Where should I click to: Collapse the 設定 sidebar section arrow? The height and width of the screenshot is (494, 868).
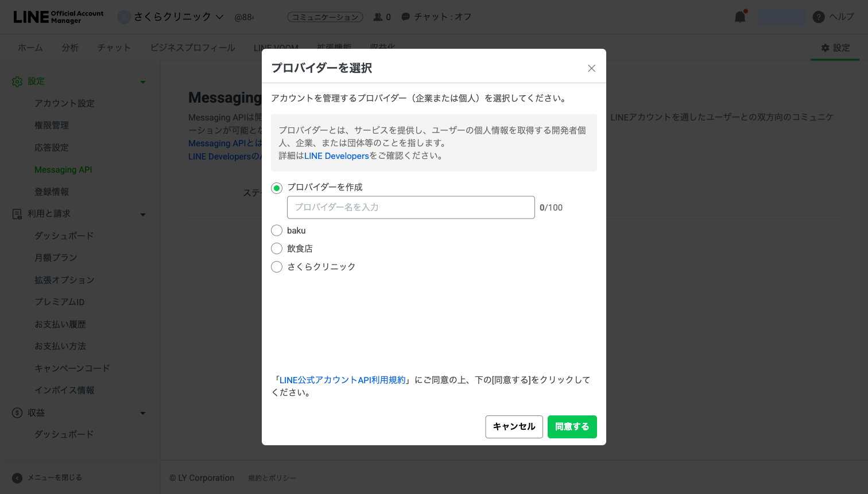coord(143,82)
